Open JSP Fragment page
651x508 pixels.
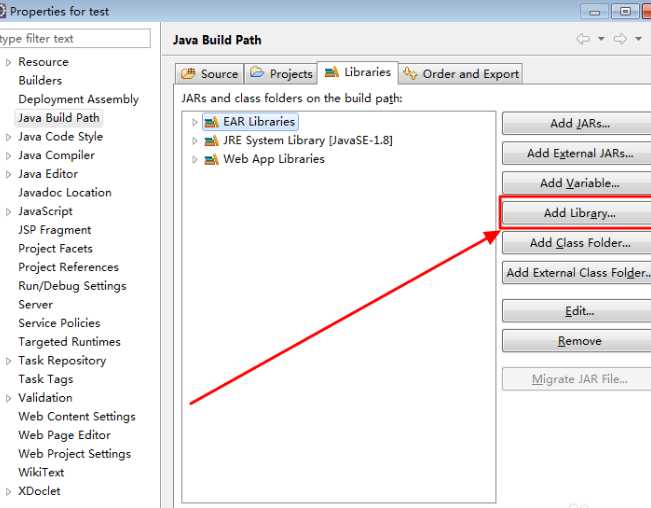tap(55, 230)
